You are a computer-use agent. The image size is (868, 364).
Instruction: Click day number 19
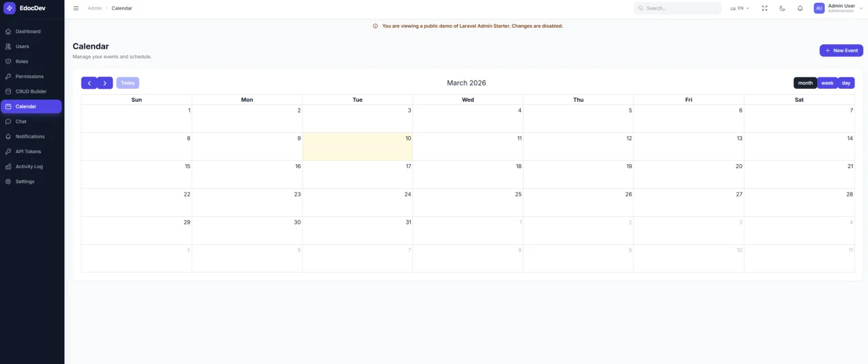[x=629, y=166]
